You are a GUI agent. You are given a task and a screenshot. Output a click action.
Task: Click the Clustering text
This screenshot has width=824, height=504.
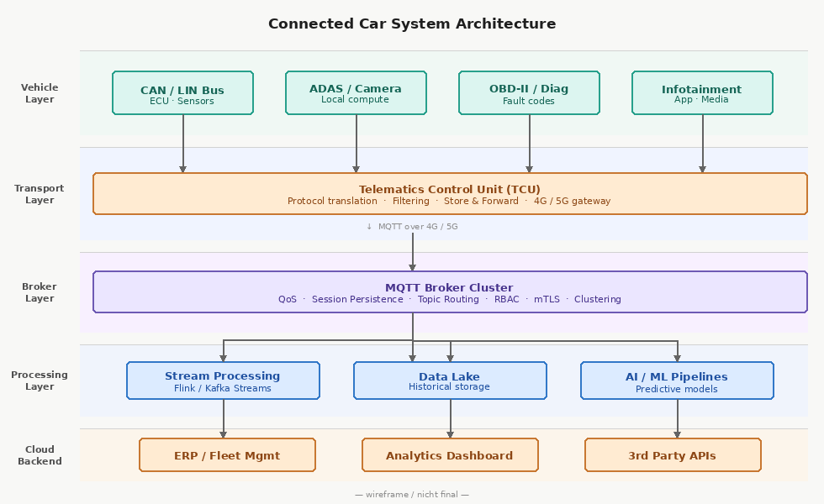coord(598,299)
